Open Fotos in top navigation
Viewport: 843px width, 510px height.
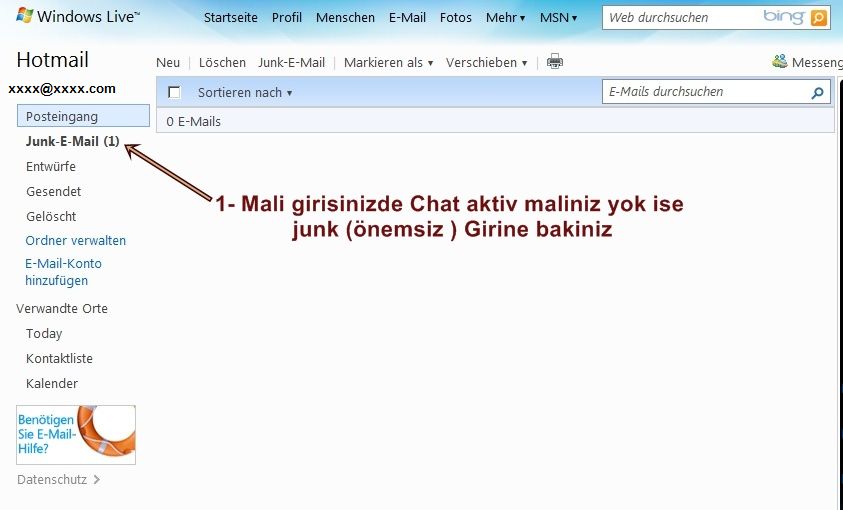coord(455,18)
